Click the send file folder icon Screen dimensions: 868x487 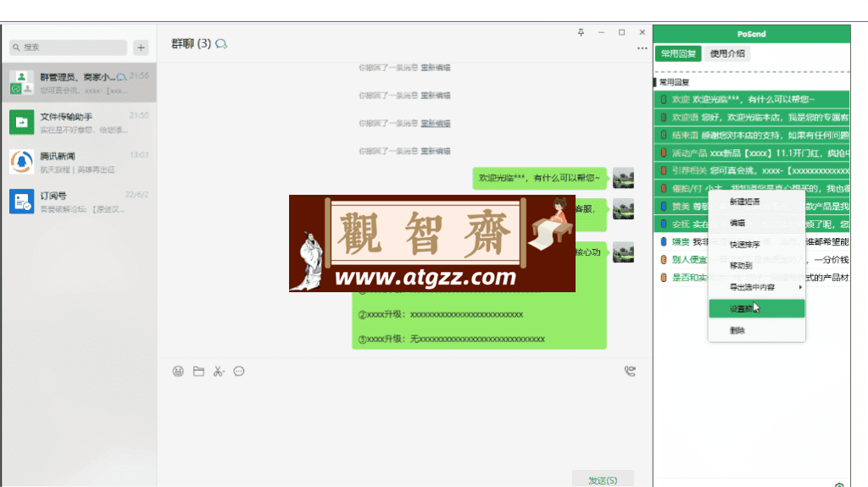pyautogui.click(x=198, y=371)
